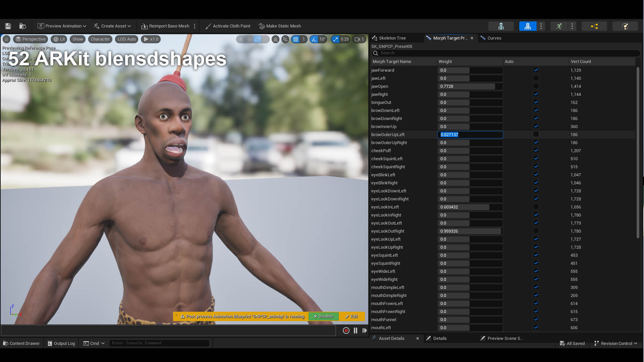
Task: Click the jawOpen weight slider
Action: click(470, 86)
